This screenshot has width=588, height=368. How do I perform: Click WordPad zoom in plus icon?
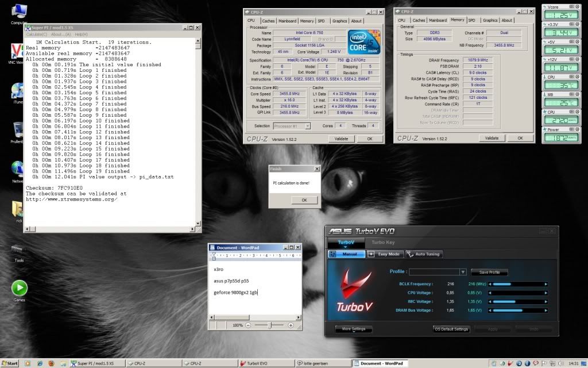click(291, 325)
